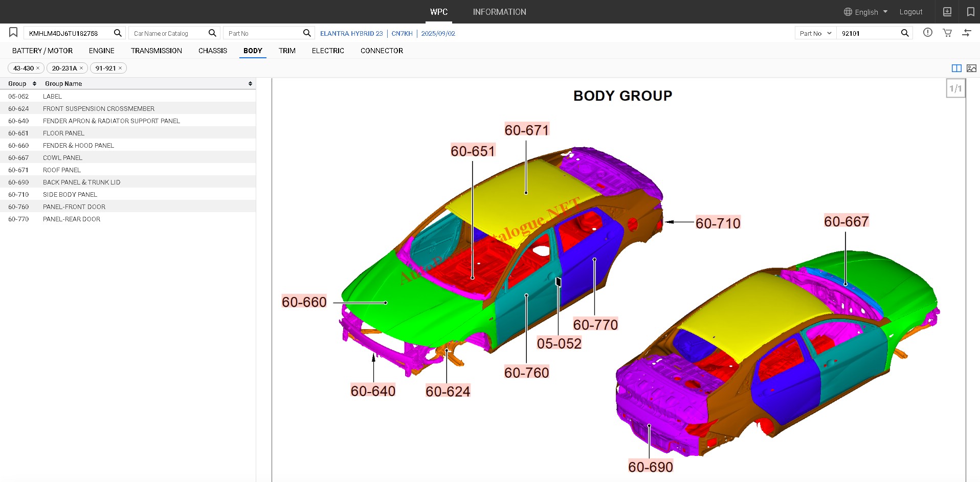Viewport: 980px width, 482px height.
Task: Click the swap arrows compare icon
Action: (967, 33)
